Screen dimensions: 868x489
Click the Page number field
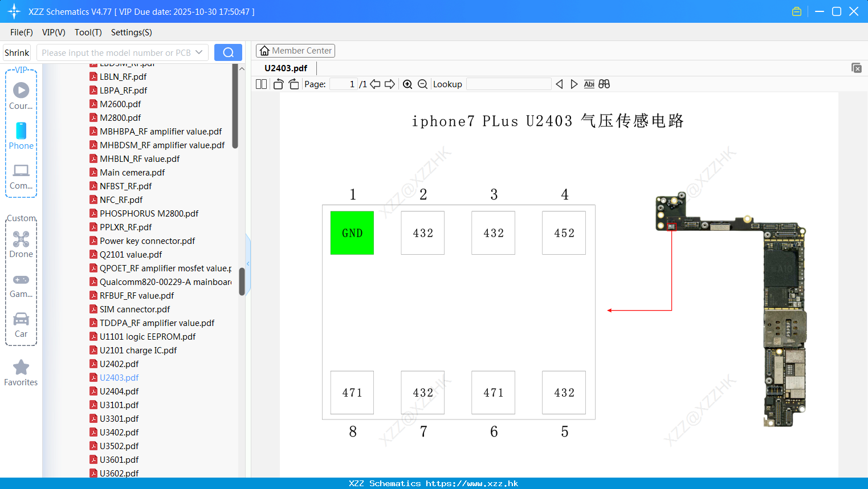(x=344, y=84)
